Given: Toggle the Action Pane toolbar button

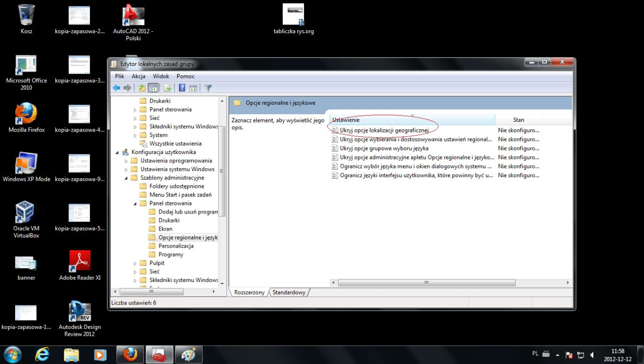Looking at the screenshot, I should [x=193, y=88].
